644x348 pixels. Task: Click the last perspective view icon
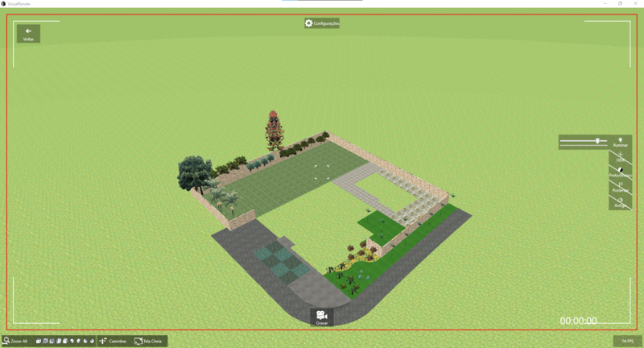93,341
